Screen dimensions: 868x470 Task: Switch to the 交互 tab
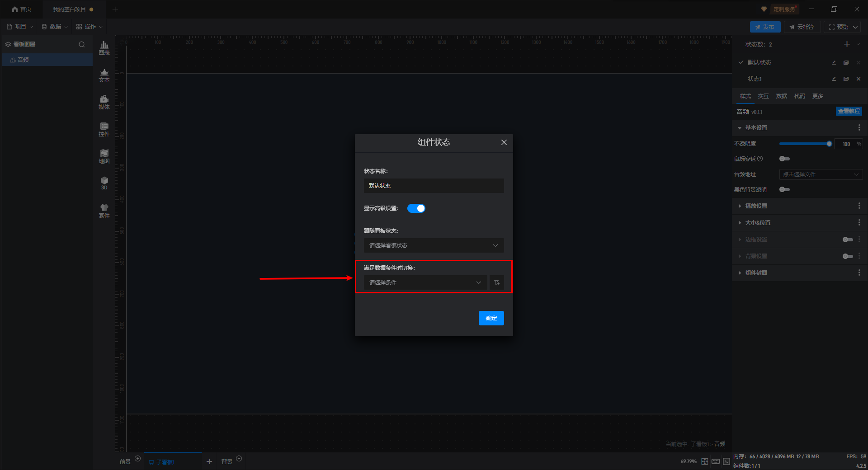[764, 96]
